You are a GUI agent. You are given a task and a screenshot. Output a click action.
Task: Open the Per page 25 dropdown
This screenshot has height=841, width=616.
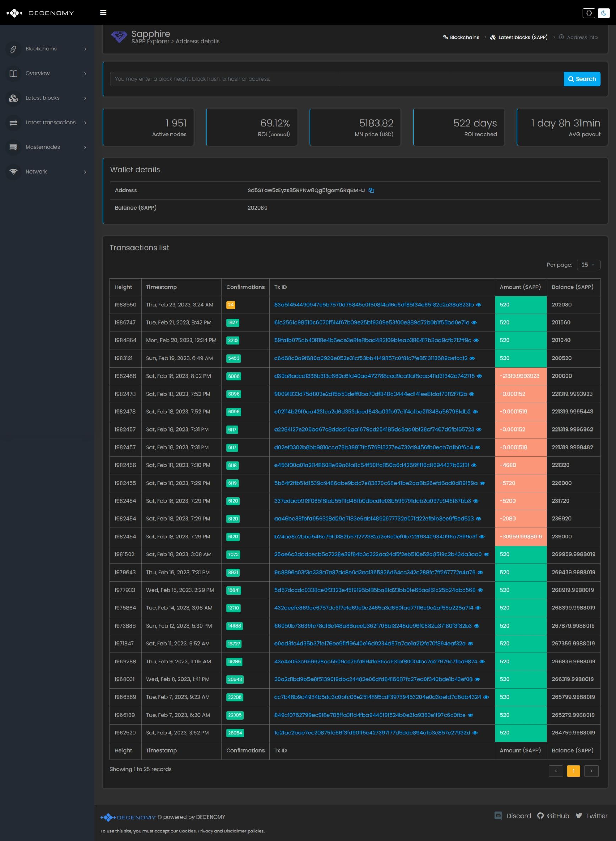588,265
